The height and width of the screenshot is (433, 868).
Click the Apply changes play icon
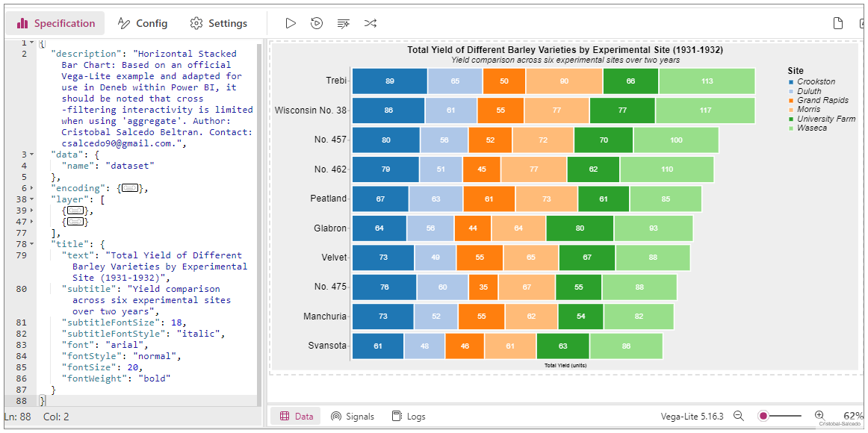click(x=291, y=23)
